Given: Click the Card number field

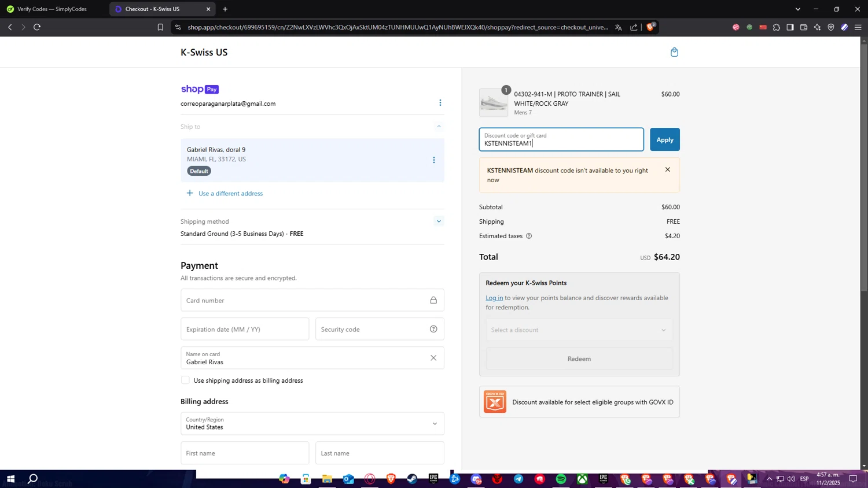Looking at the screenshot, I should [x=312, y=300].
